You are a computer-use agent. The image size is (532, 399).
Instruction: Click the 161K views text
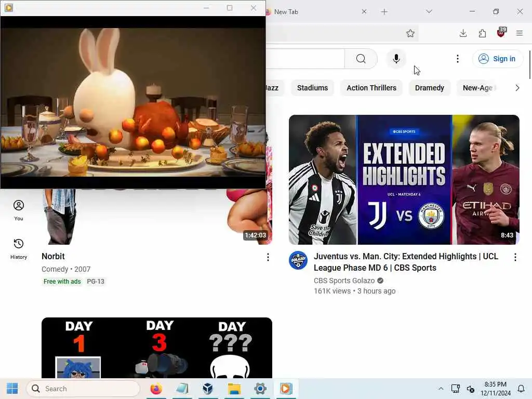point(332,291)
